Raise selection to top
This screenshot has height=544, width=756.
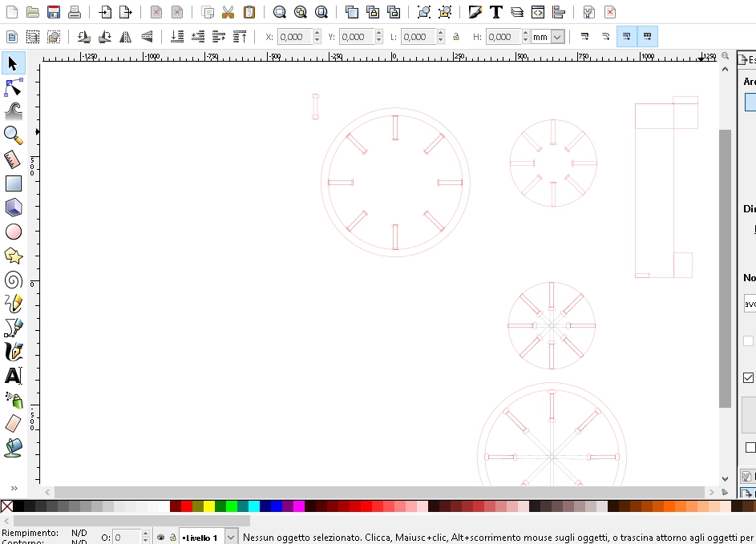tap(240, 37)
